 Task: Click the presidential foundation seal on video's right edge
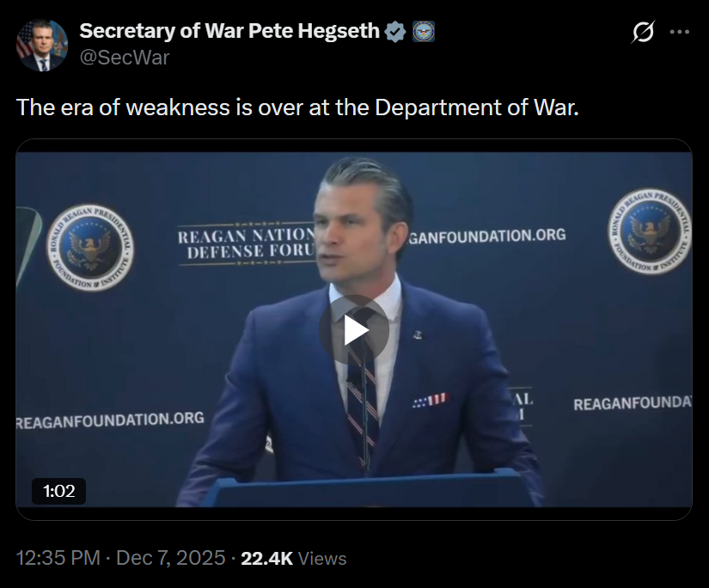651,232
